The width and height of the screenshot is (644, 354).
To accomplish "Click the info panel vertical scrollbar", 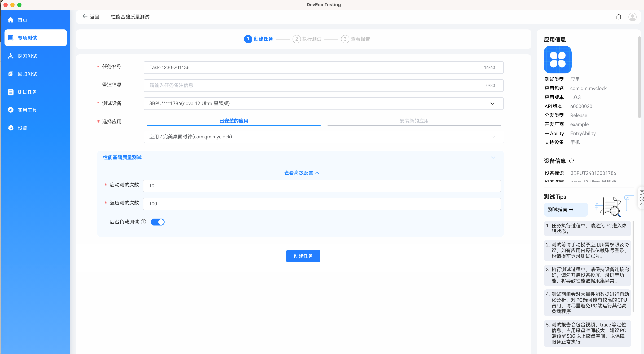I will 639,77.
